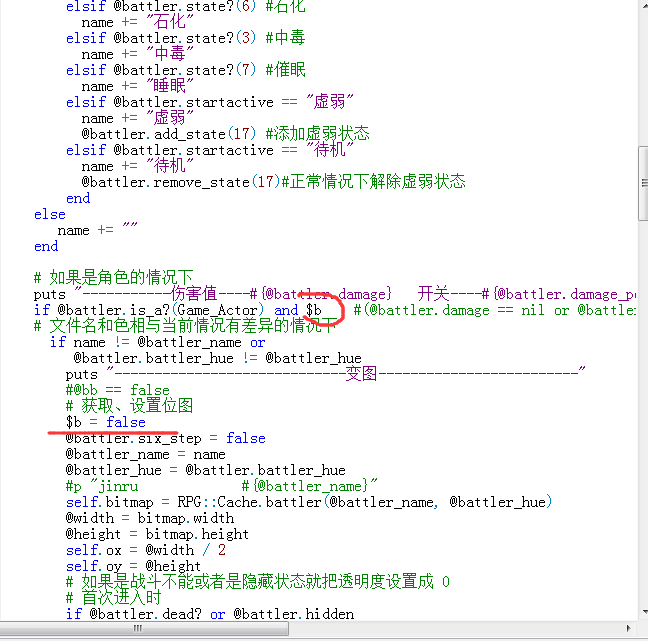Click the 'name += "虚弱"' line

[x=137, y=118]
